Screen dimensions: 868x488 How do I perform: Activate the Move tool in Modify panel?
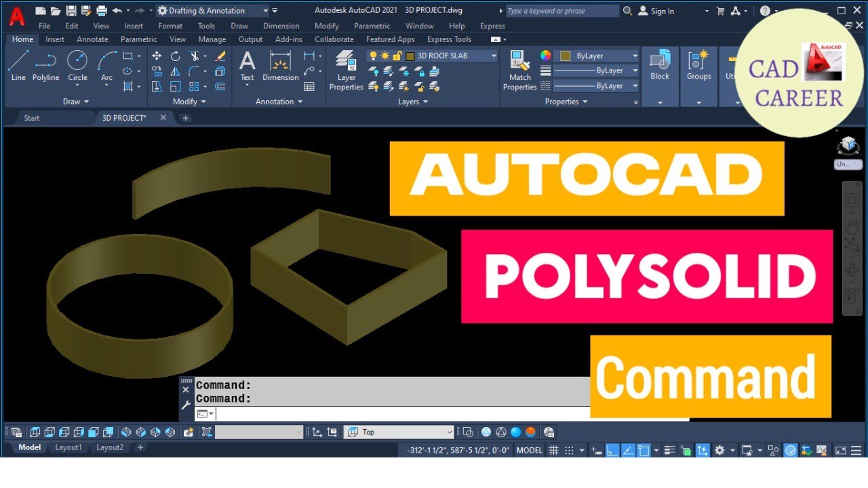(157, 56)
